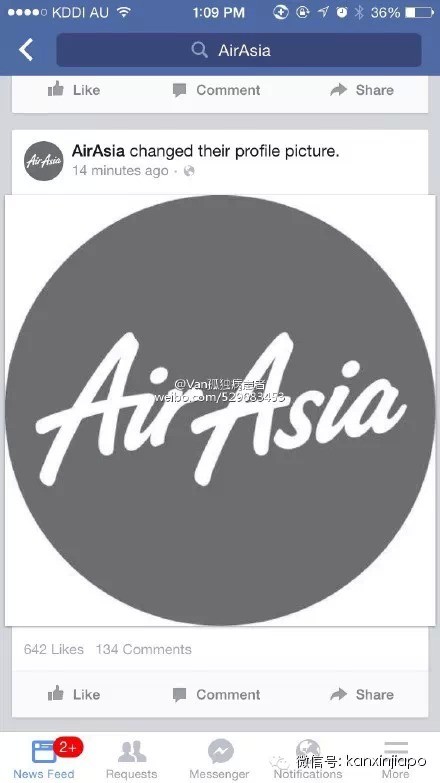Tap Comment on the upper post
This screenshot has width=440, height=783.
tap(216, 90)
